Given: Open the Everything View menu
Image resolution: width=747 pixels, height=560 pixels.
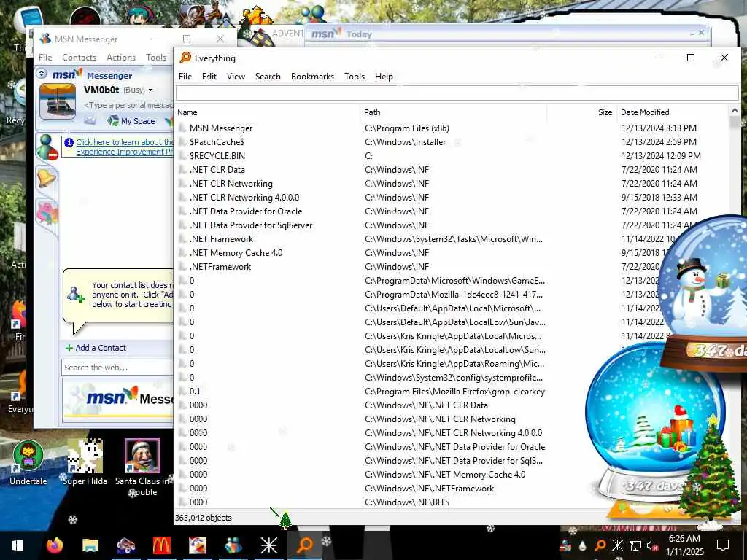Looking at the screenshot, I should (x=236, y=76).
